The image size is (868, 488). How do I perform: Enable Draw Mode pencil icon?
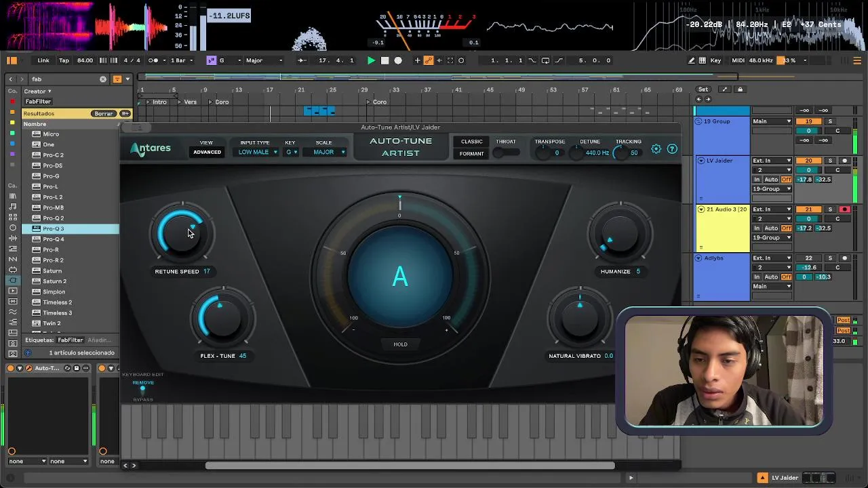(x=692, y=60)
